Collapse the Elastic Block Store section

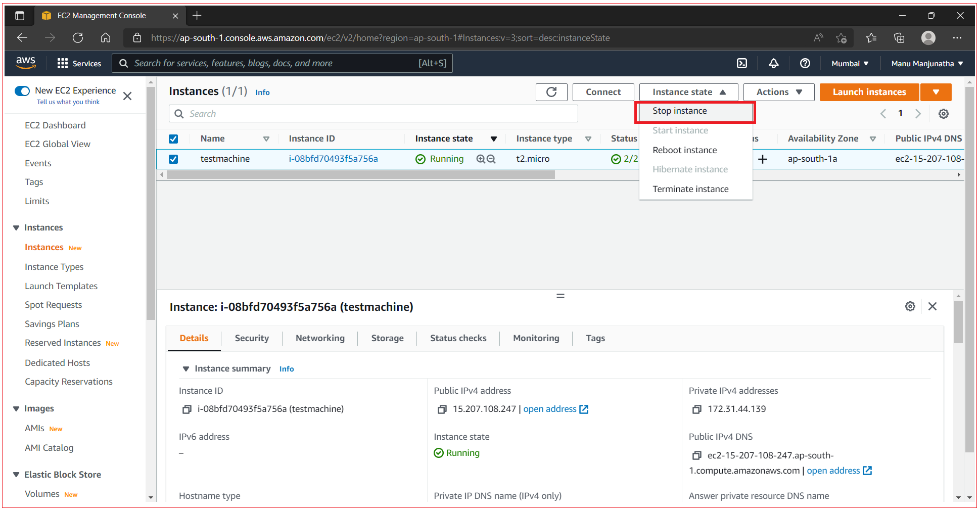point(16,475)
